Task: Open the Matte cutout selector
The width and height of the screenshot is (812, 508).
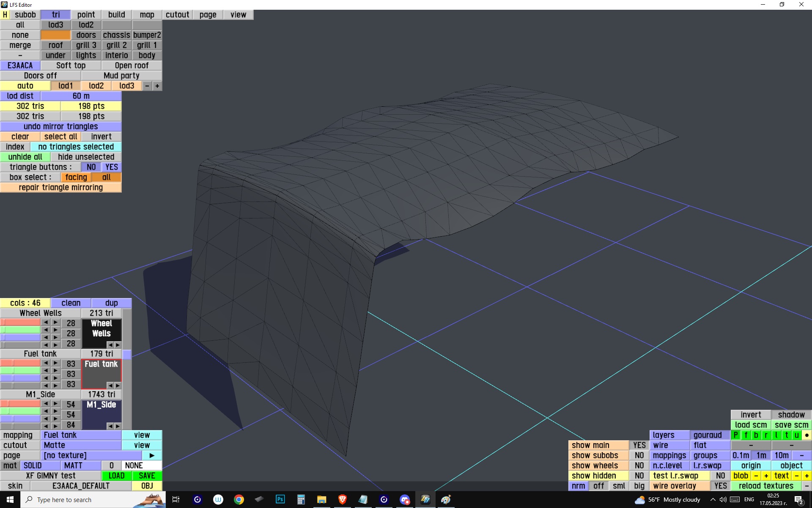Action: [x=81, y=445]
